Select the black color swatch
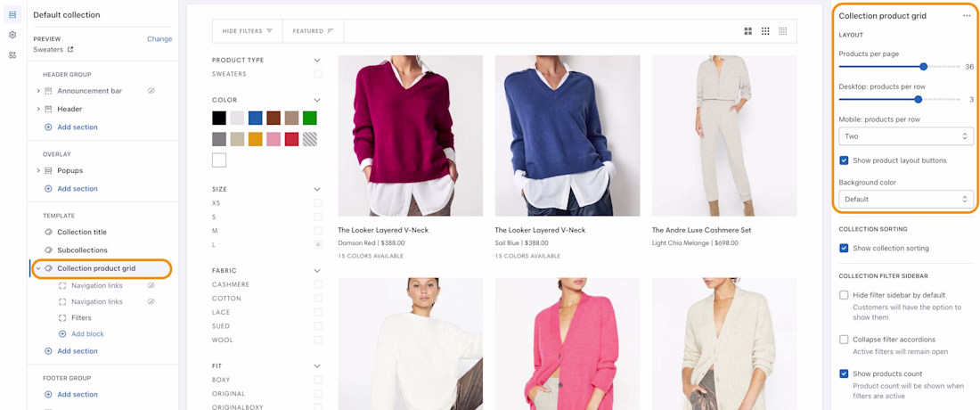 [219, 119]
